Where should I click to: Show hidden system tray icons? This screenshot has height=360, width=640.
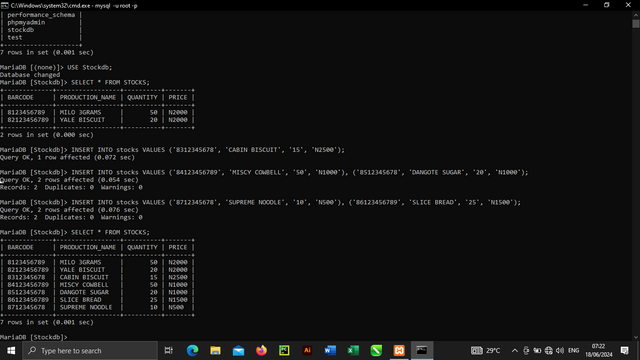[515, 351]
